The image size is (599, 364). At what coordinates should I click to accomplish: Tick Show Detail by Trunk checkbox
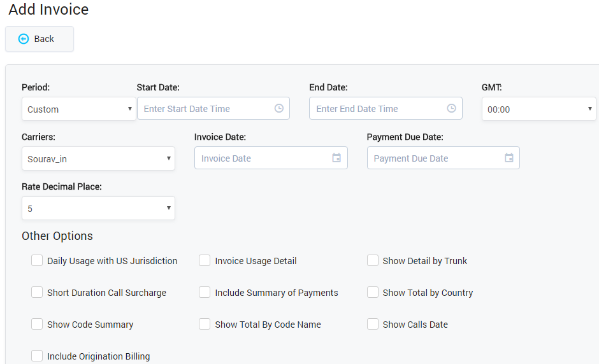[373, 261]
